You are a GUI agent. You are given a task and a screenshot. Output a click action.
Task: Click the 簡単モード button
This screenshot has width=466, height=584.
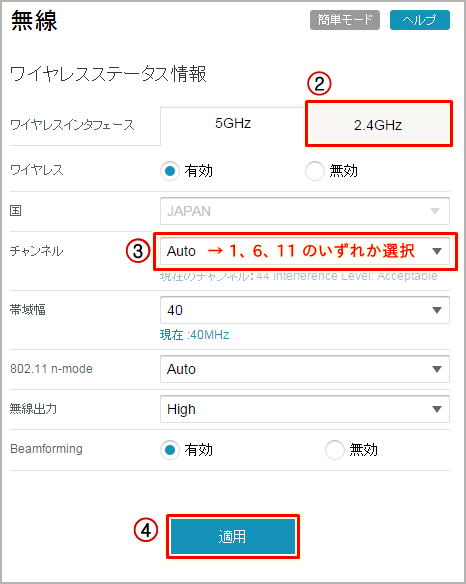345,20
